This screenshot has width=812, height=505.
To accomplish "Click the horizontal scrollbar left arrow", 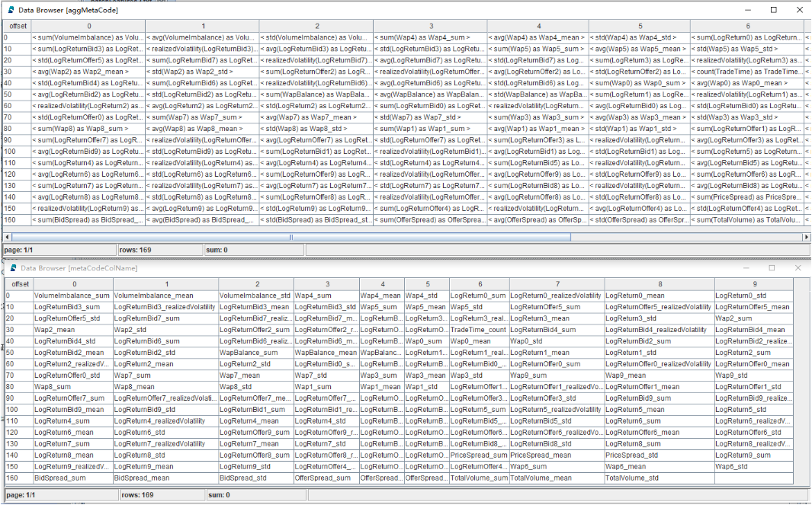I will (7, 237).
